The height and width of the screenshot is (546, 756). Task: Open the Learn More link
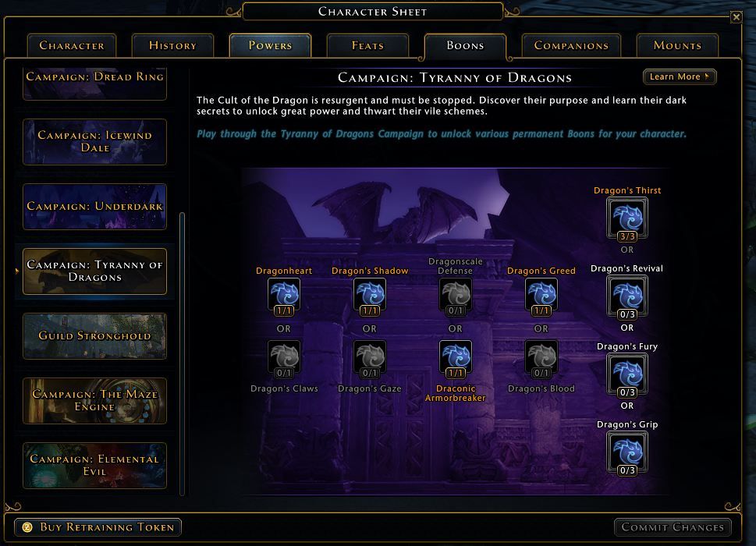point(680,76)
